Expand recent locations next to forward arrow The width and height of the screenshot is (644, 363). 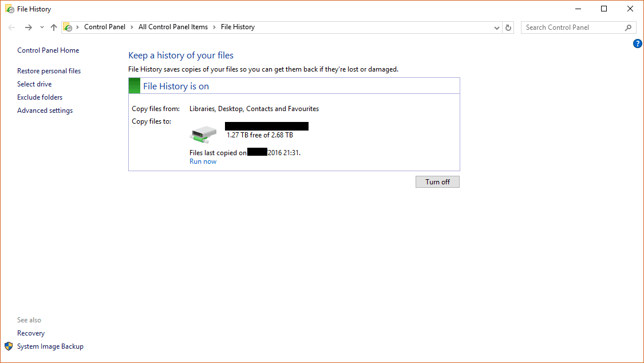41,27
